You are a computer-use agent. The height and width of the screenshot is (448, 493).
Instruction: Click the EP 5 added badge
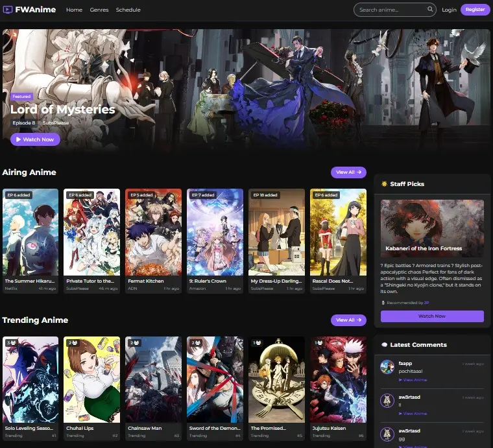(141, 195)
